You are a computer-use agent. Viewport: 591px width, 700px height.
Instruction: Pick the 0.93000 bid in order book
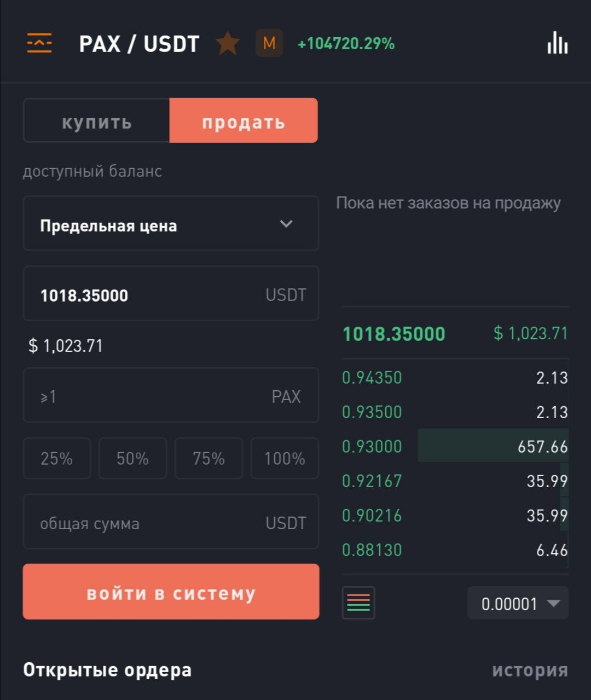click(x=455, y=446)
